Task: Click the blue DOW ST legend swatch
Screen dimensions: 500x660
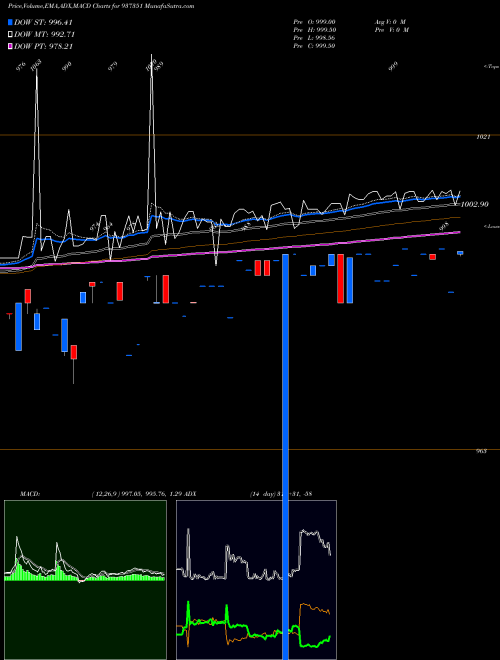Action: point(10,22)
